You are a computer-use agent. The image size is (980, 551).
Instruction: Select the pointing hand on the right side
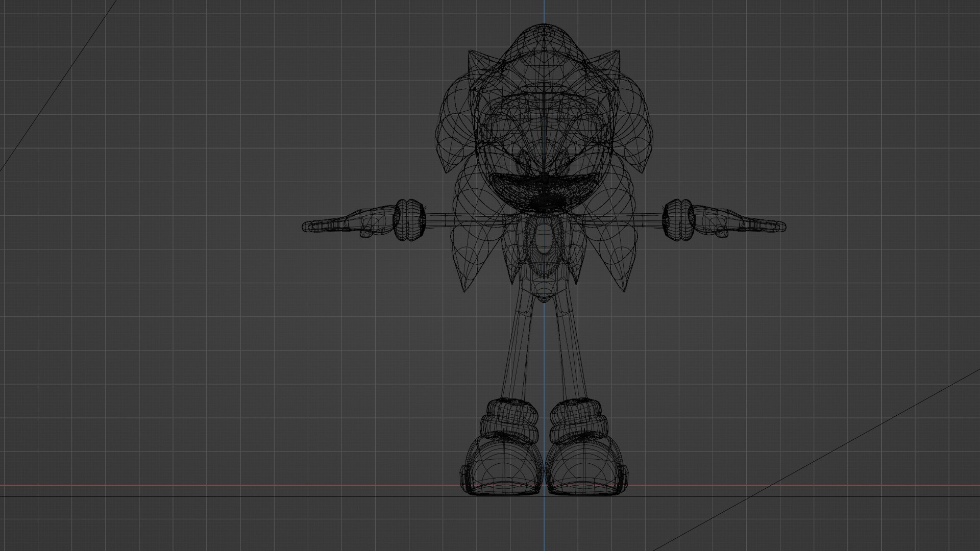[x=739, y=222]
